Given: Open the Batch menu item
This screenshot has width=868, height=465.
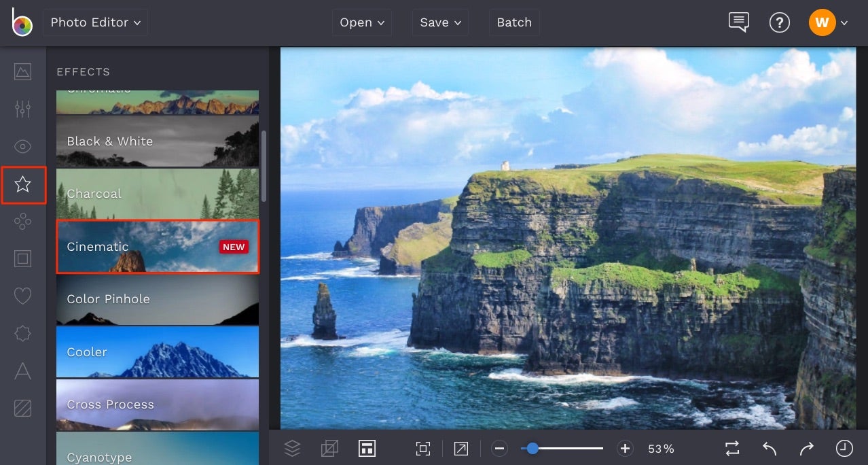Looking at the screenshot, I should 513,22.
